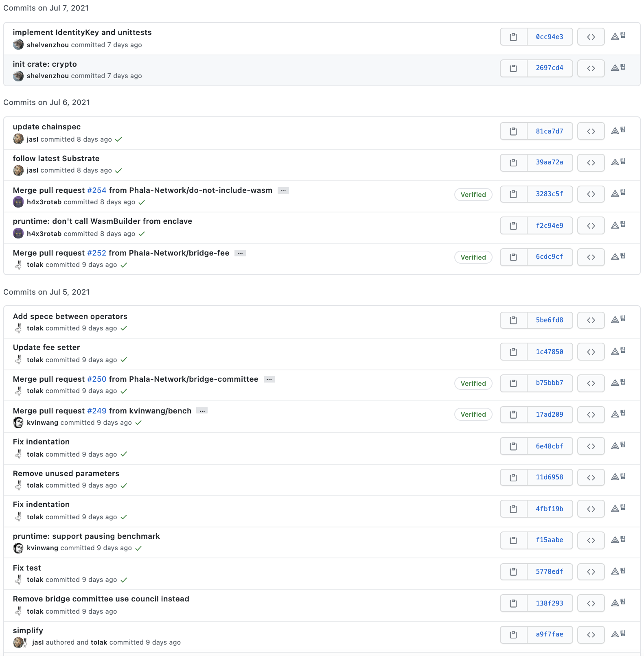Click Verified badge on commit b75bbb7
Image resolution: width=644 pixels, height=656 pixels.
pos(473,383)
